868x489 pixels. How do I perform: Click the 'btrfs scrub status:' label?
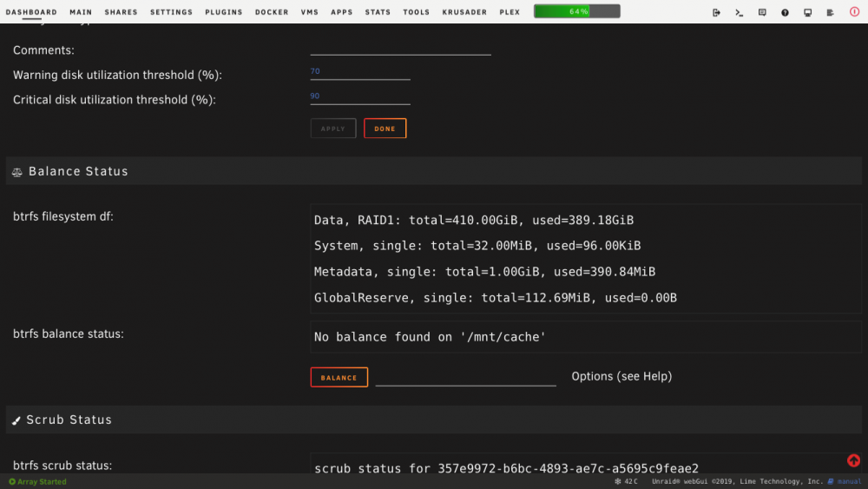[62, 466]
